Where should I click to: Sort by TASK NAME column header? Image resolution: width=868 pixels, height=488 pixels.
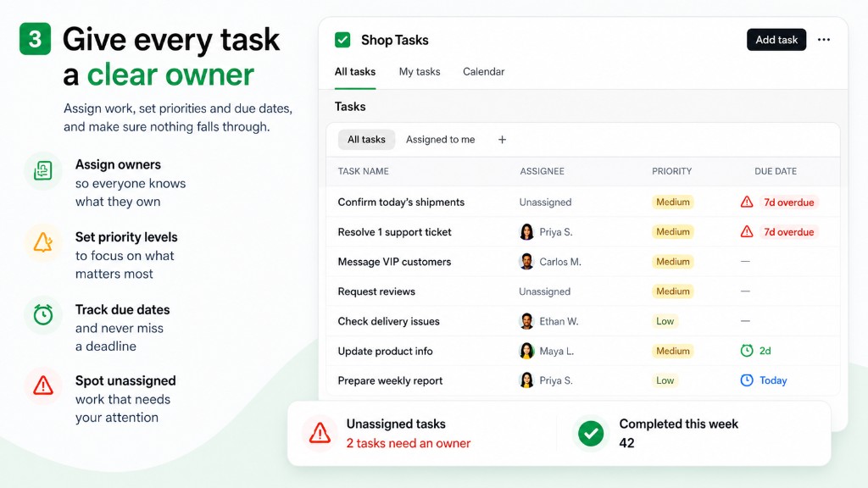[363, 171]
